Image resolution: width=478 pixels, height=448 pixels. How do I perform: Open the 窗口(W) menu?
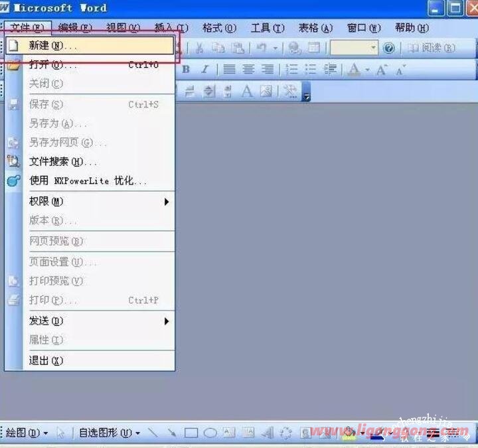click(x=364, y=28)
